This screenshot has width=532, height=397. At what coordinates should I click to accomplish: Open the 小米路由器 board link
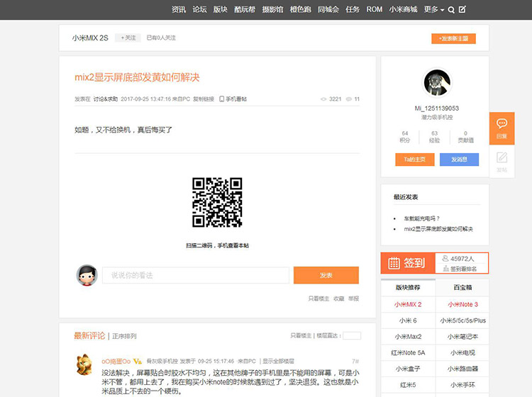(x=462, y=369)
